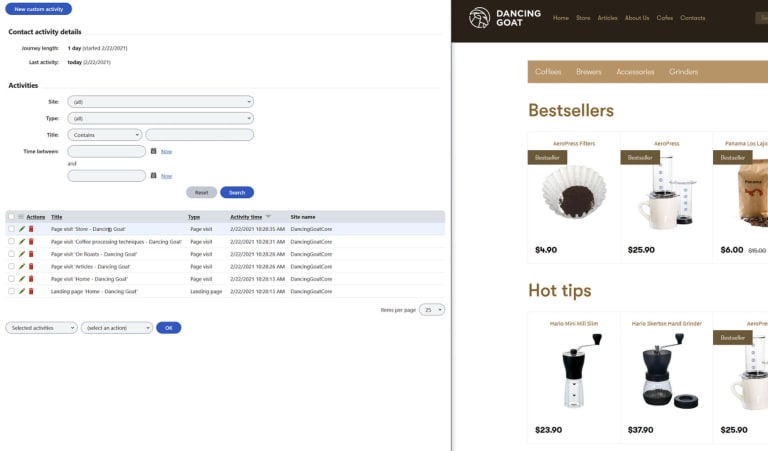768x451 pixels.
Task: Click the Site name column header
Action: tap(303, 217)
